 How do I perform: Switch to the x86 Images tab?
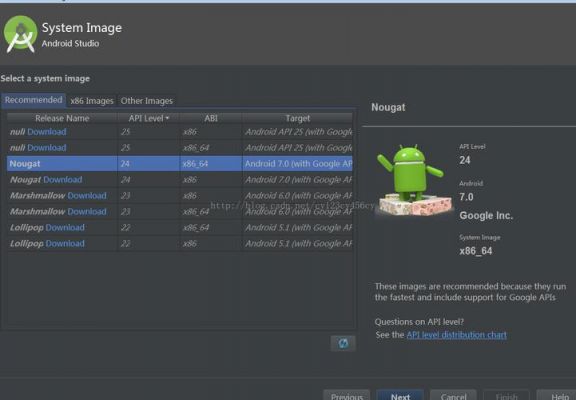(92, 101)
